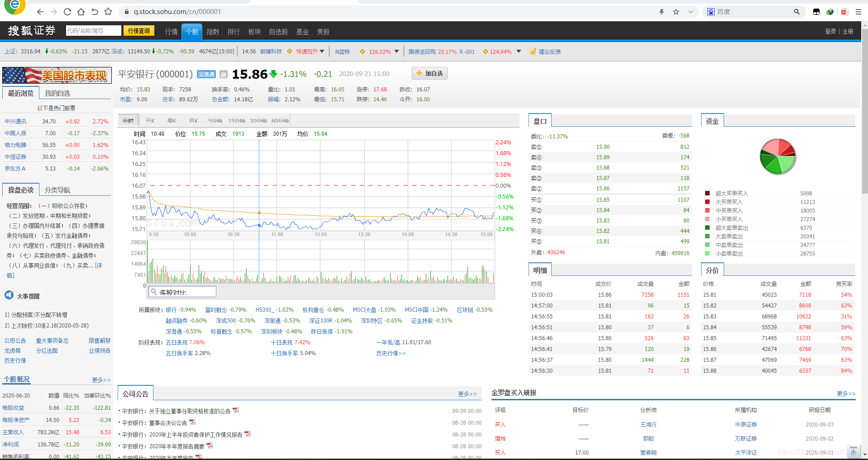Select the 日K chart tab
Viewport: 868px width, 460px height.
[x=150, y=121]
